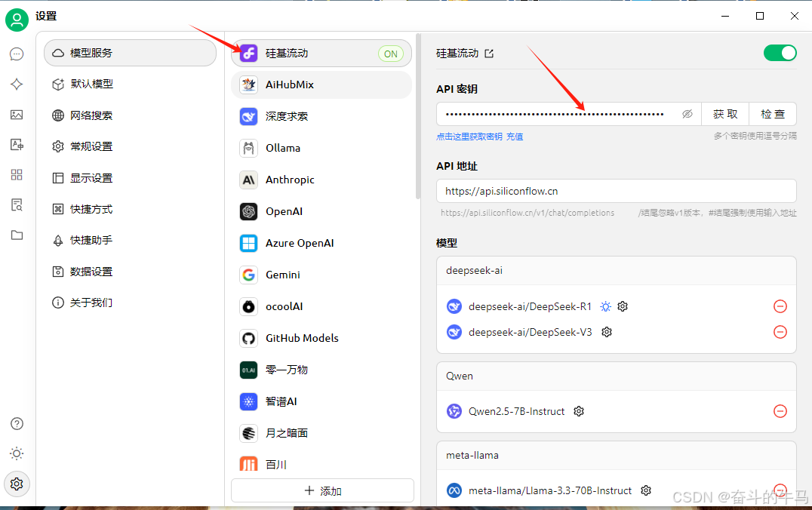Select the 智谱AI provider
The height and width of the screenshot is (510, 812).
tap(321, 401)
